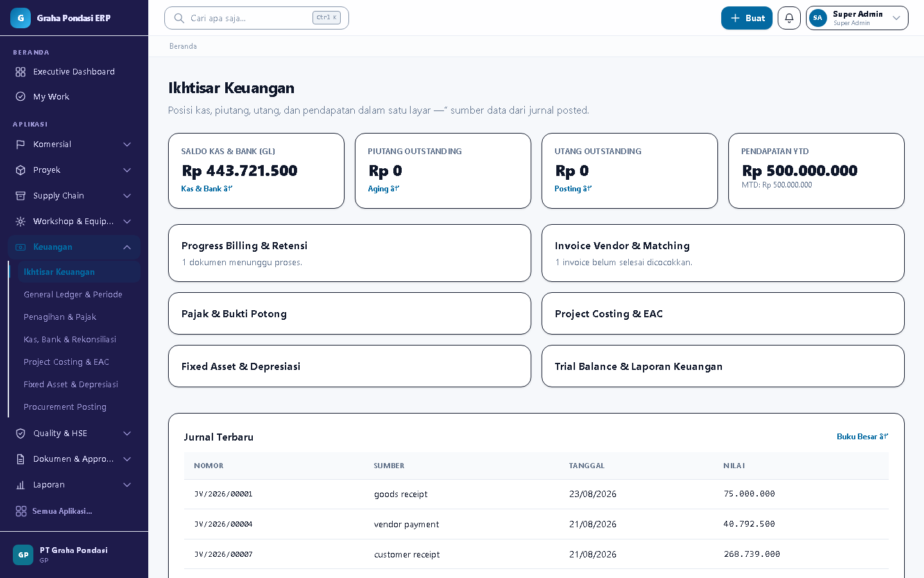Click the Graha Pondasi ERP logo icon
Image resolution: width=924 pixels, height=578 pixels.
tap(21, 18)
